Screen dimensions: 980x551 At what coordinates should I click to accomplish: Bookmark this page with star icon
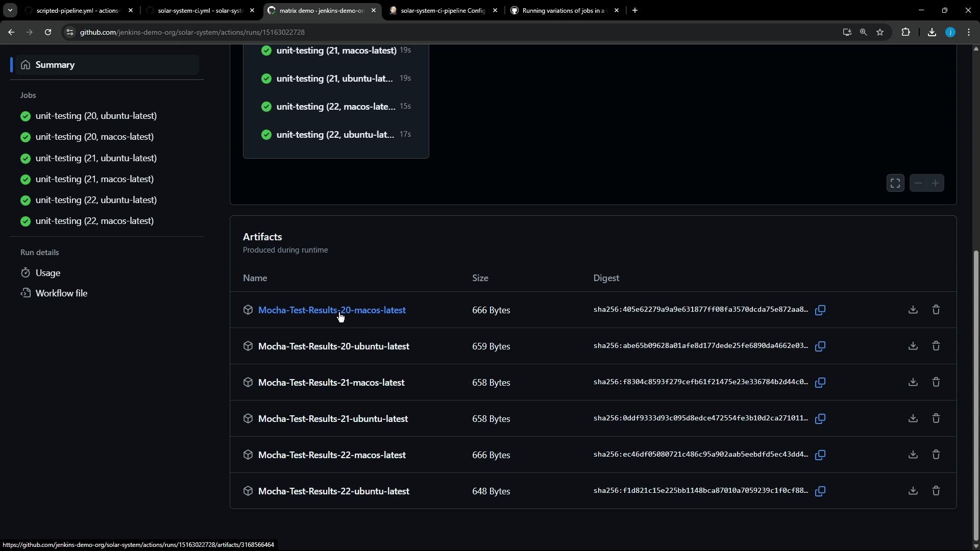880,32
